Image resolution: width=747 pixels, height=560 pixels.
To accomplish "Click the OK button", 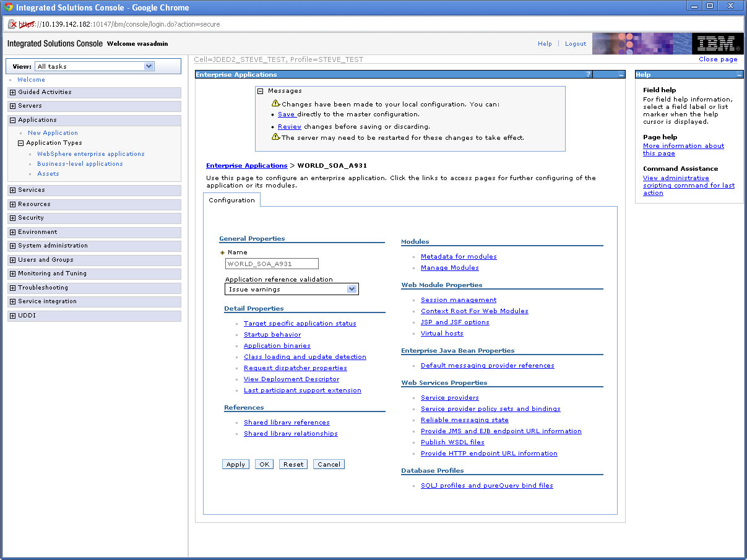I will coord(264,464).
